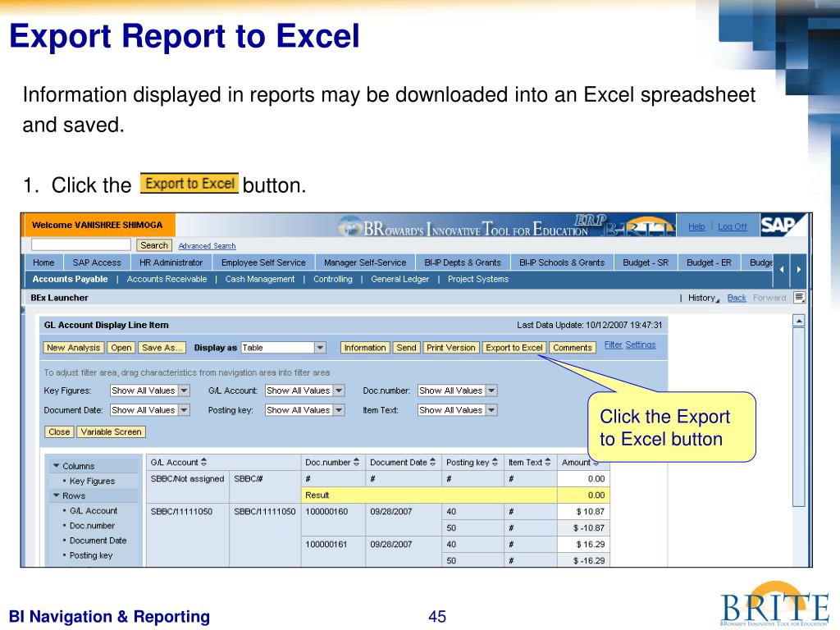This screenshot has height=630, width=840.
Task: Go to Cash Management
Action: tap(260, 279)
